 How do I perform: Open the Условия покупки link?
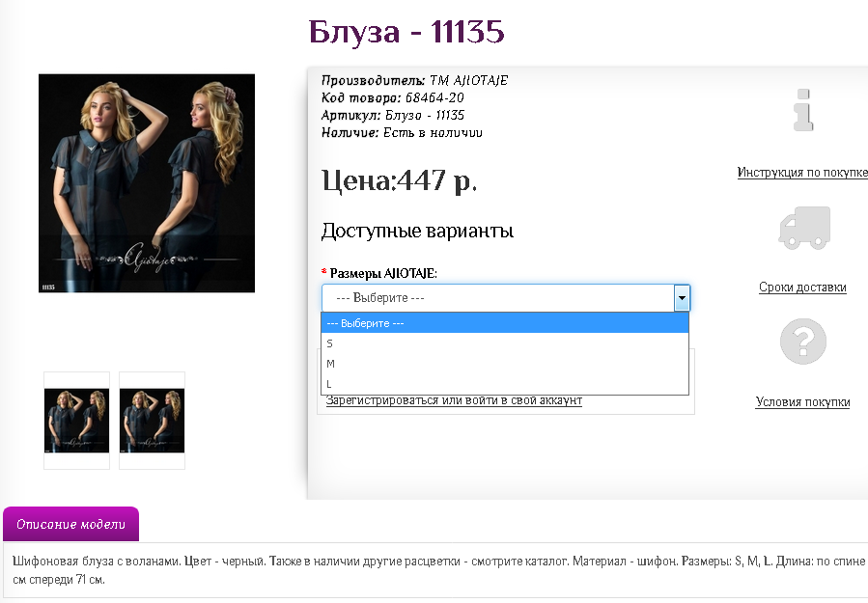coord(802,402)
